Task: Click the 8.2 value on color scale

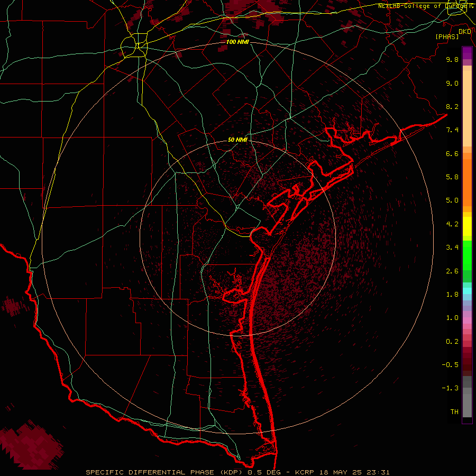Action: tap(452, 106)
